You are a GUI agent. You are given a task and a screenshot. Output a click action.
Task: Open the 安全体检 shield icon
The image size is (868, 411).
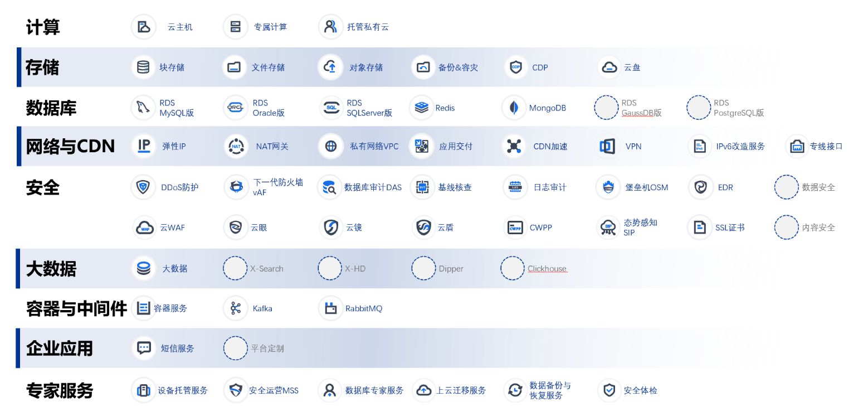pos(609,390)
